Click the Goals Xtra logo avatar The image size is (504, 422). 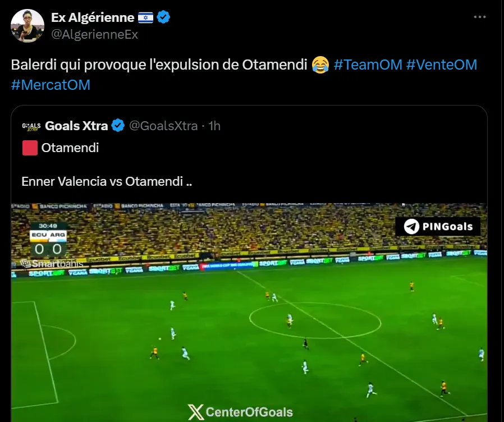tap(31, 126)
